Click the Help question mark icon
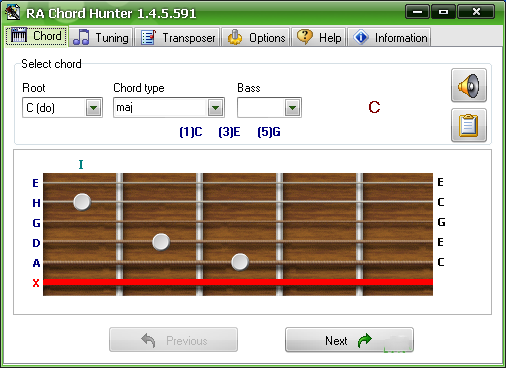 tap(305, 37)
